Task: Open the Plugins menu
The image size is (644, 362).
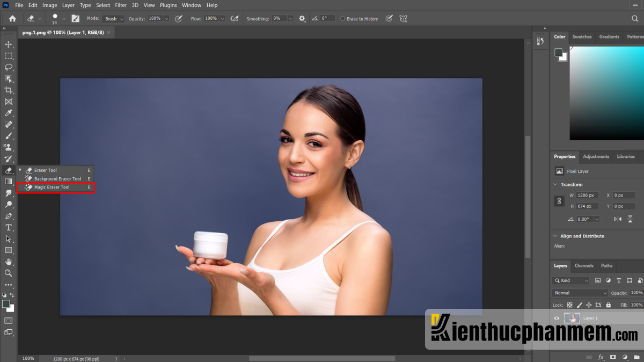Action: [x=169, y=5]
